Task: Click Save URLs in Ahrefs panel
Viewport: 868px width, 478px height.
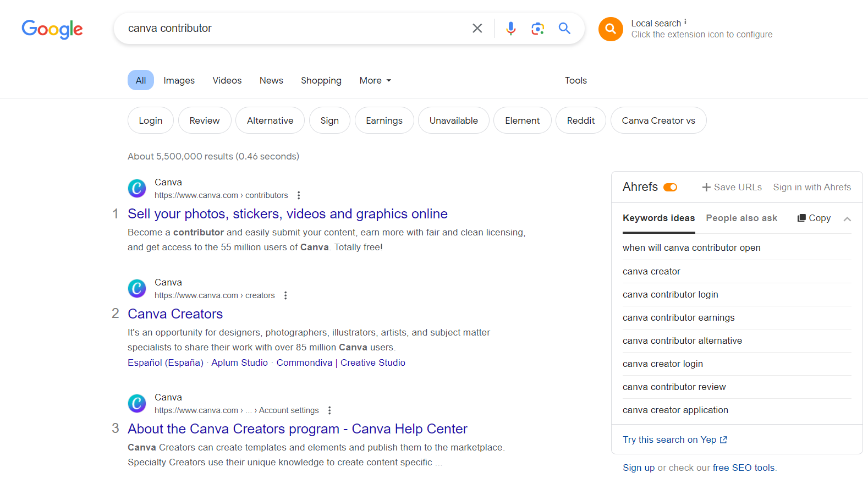Action: tap(732, 187)
